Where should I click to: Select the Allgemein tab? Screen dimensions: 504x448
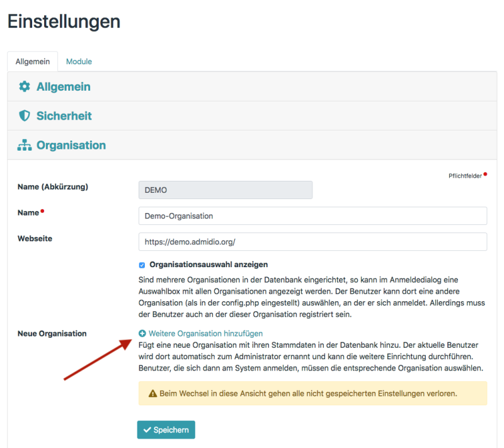[x=32, y=61]
